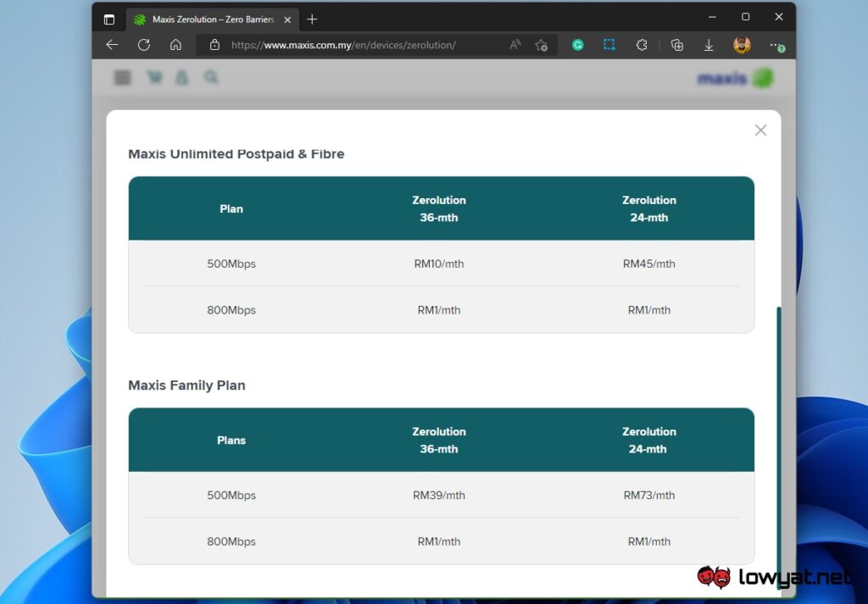Show the browser Downloads list

pyautogui.click(x=709, y=45)
